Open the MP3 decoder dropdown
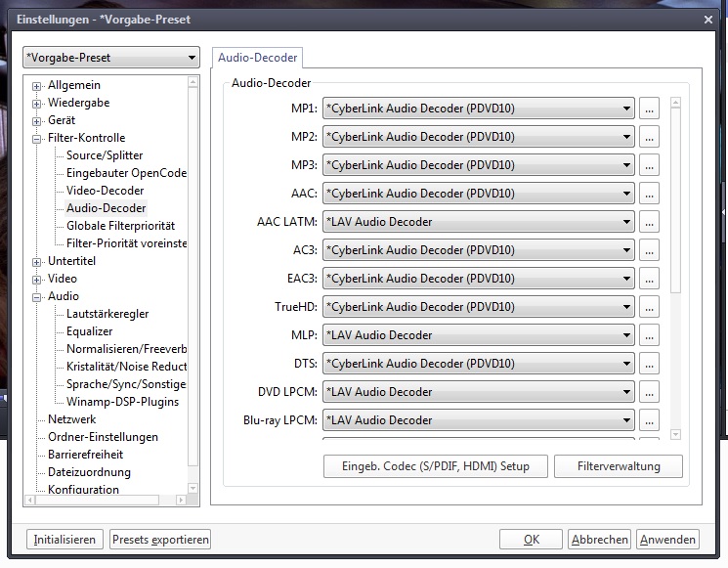 pos(478,165)
